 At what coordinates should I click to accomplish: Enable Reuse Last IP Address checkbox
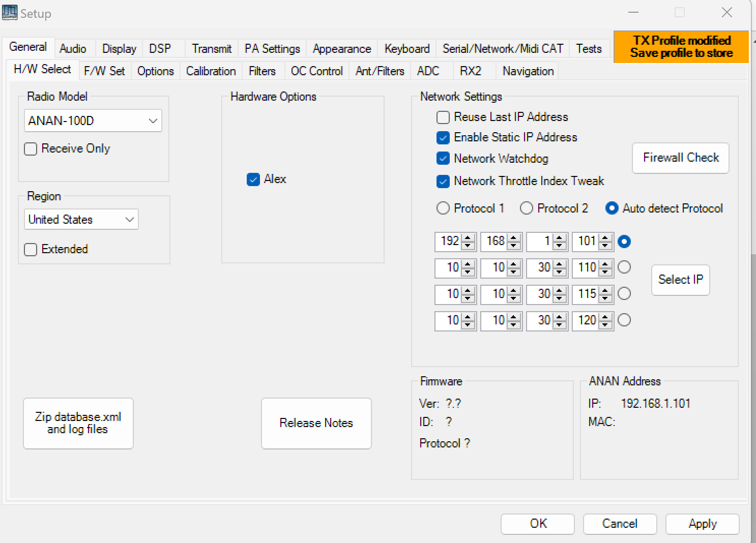coord(443,117)
